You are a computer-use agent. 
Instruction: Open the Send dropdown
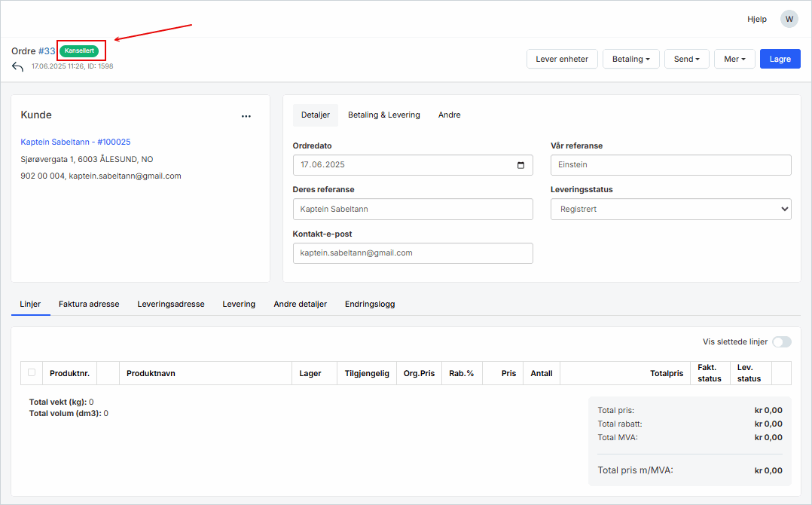coord(686,58)
